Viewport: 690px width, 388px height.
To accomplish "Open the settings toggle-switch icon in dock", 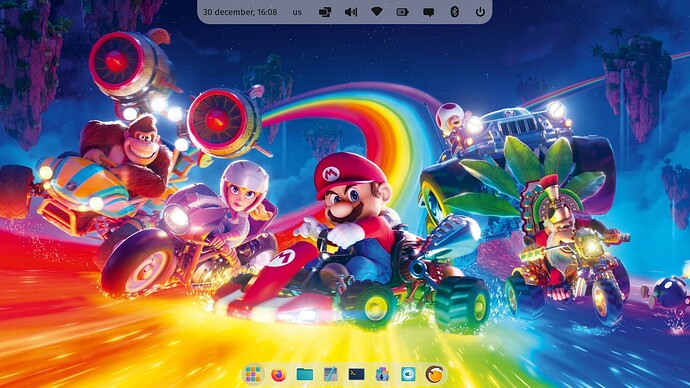I will [x=408, y=374].
